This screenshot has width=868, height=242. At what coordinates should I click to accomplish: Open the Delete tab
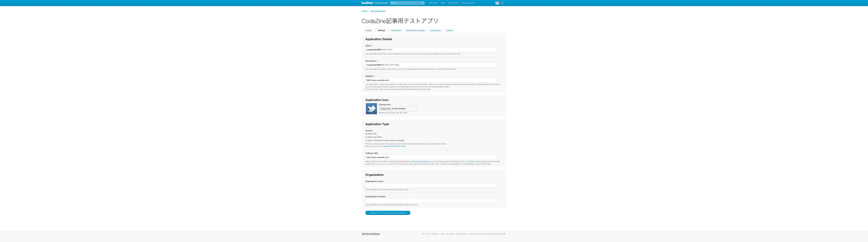tap(450, 30)
